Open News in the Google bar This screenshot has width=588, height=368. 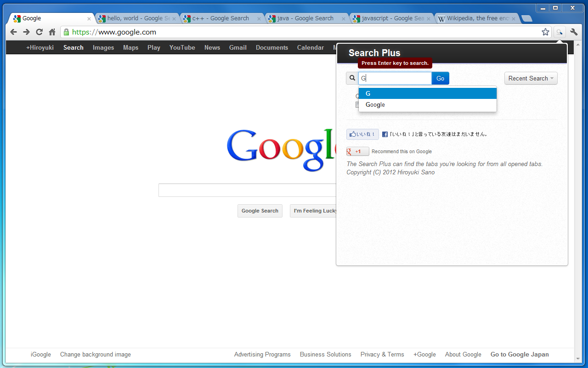[212, 47]
